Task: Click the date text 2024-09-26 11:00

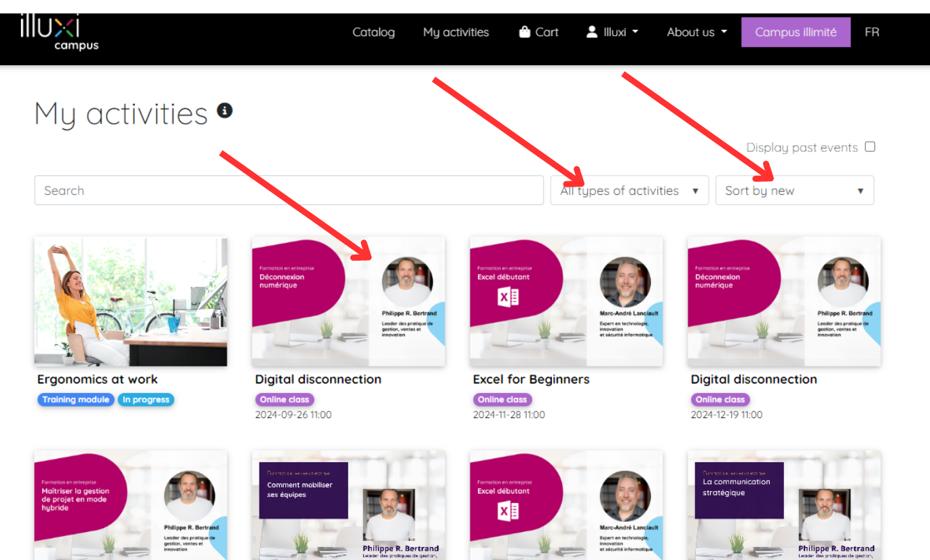Action: [x=293, y=415]
